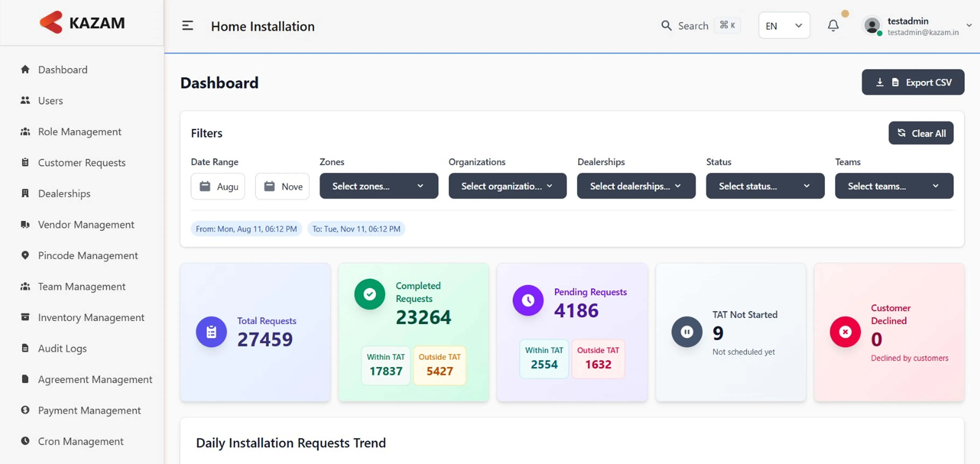This screenshot has width=980, height=464.
Task: Open Audit Logs from the sidebar
Action: [x=62, y=348]
